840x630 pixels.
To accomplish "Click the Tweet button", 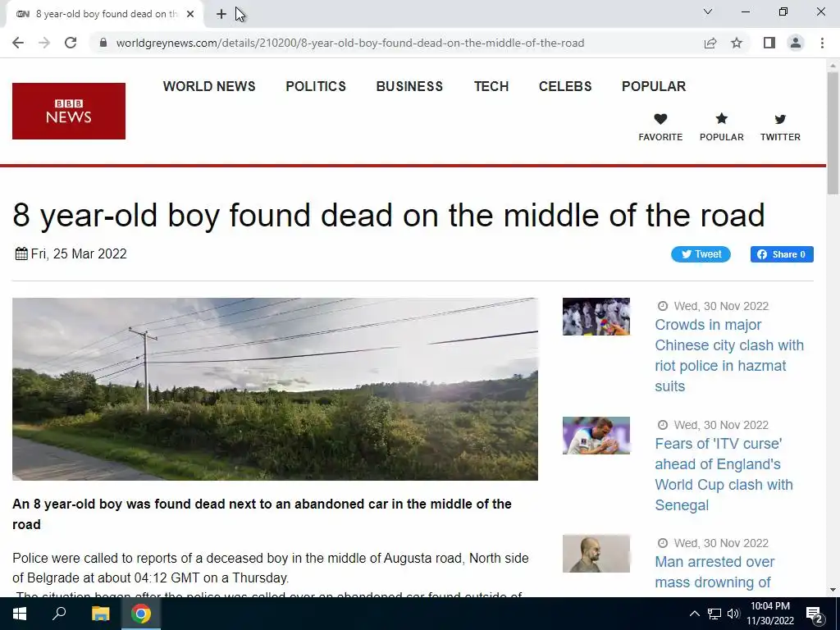I will coord(701,254).
